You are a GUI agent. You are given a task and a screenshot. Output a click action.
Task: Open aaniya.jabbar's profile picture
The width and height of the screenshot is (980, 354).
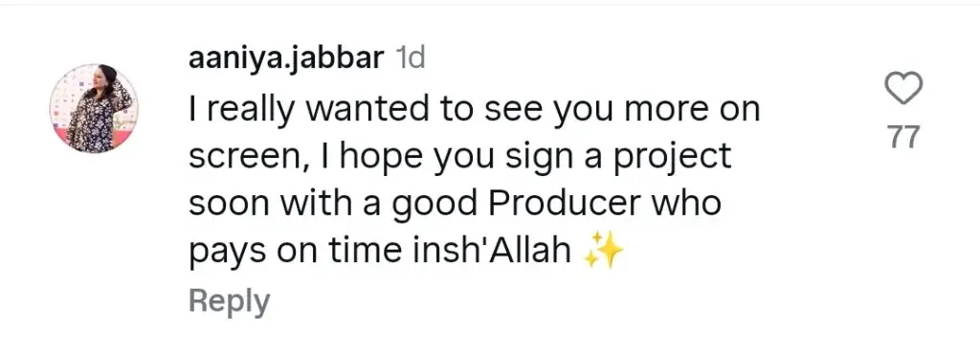click(x=94, y=108)
